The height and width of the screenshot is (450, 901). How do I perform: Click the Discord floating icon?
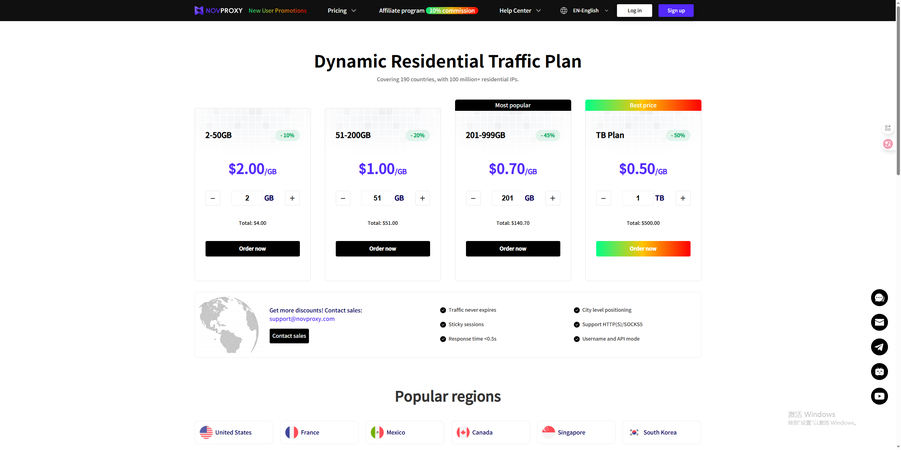[879, 372]
